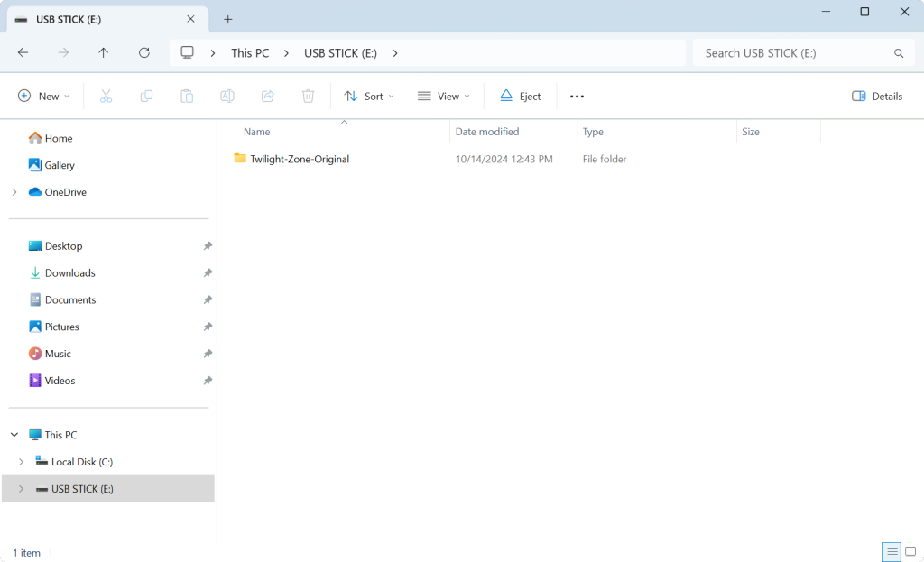Maximize the File Explorer window
924x562 pixels.
pyautogui.click(x=864, y=12)
